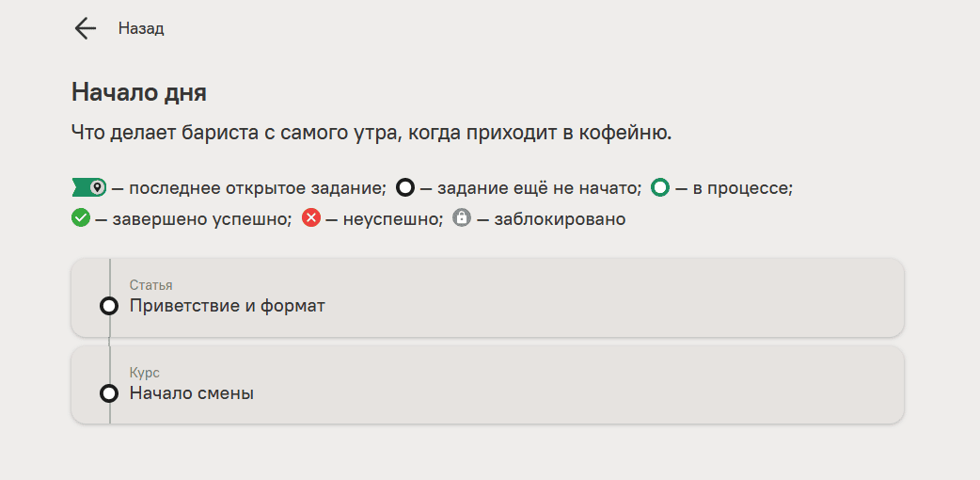
Task: Click the barista morning description text
Action: tap(371, 133)
